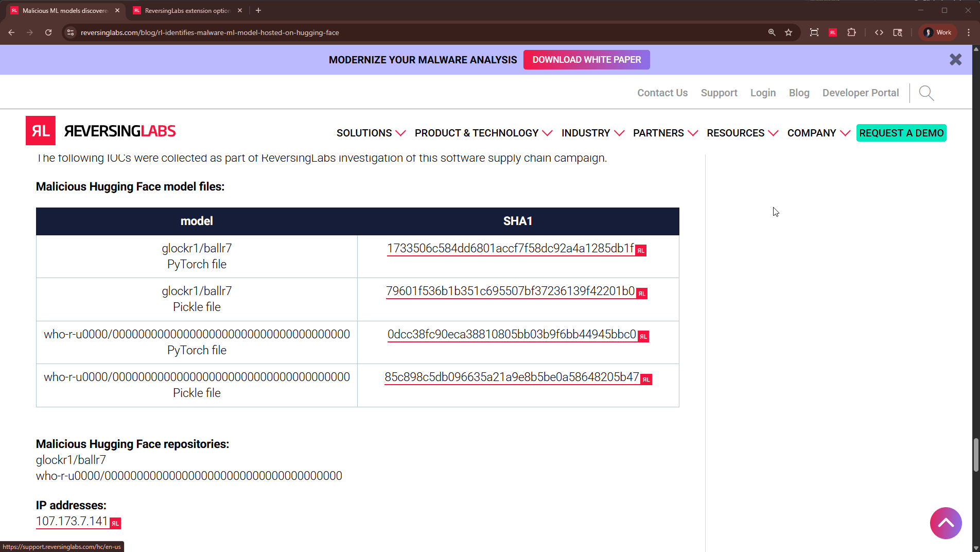Open SHA1 link 1733506c584dd6801accf7f58dc92a4a1285db1f

click(511, 248)
